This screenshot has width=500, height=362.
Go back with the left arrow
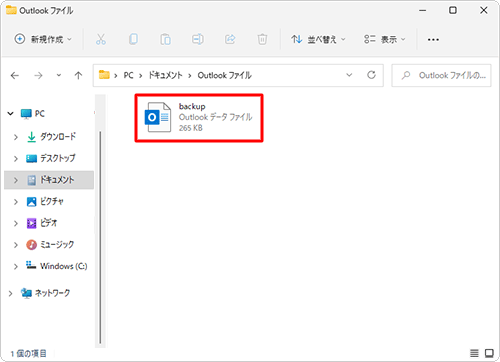15,76
